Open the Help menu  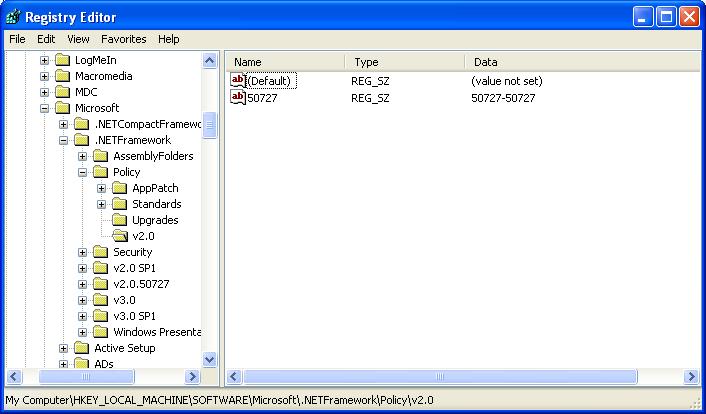pos(169,39)
